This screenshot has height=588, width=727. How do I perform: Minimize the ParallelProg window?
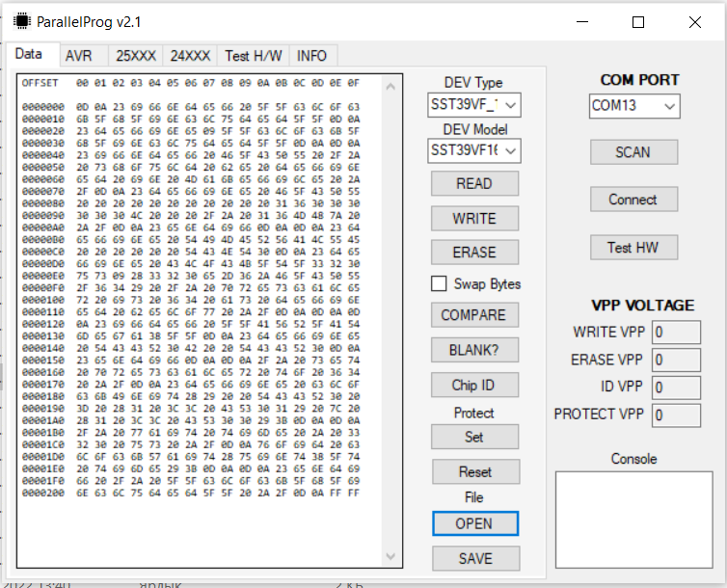(x=581, y=22)
